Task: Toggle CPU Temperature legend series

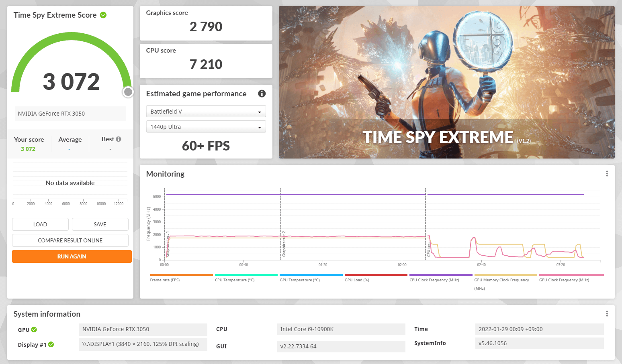Action: pyautogui.click(x=246, y=278)
